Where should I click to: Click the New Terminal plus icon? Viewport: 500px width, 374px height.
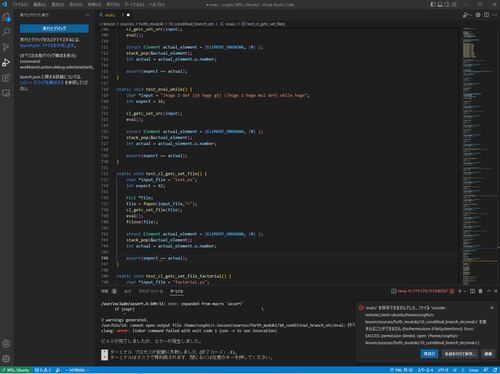pos(460,291)
